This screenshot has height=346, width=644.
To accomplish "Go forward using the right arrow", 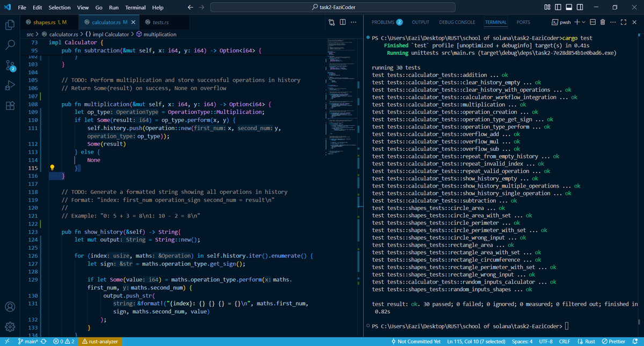I will click(x=201, y=8).
